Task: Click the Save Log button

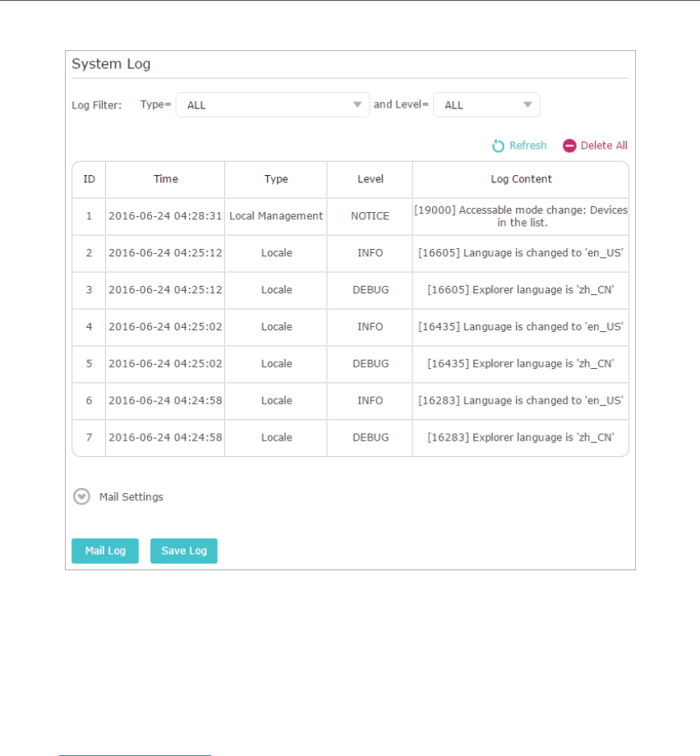Action: coord(184,551)
